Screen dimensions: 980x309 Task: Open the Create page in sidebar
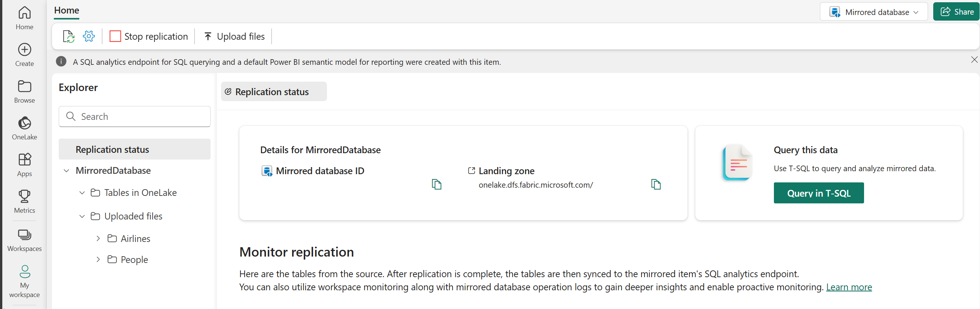click(x=24, y=55)
